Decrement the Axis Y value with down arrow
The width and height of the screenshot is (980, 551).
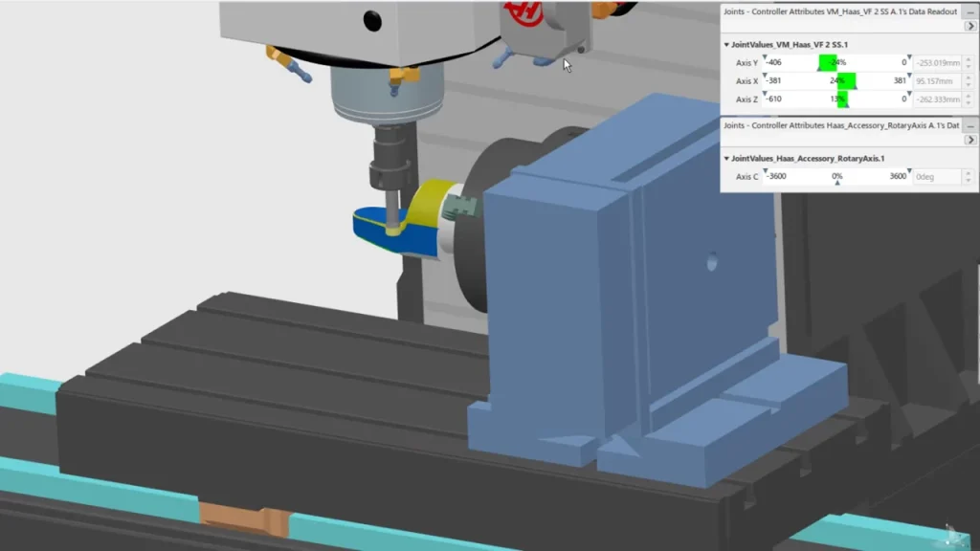[x=966, y=67]
